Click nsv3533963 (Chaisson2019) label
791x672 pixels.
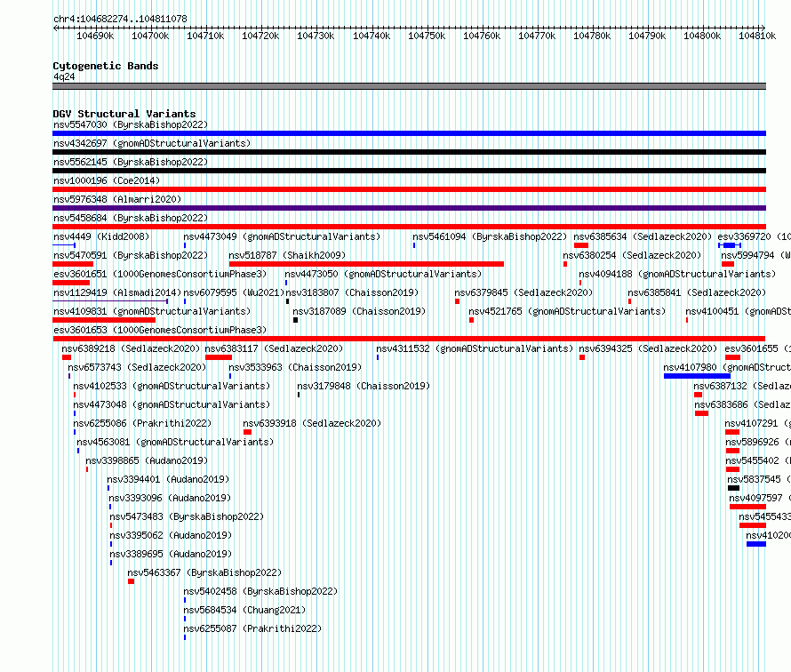295,367
